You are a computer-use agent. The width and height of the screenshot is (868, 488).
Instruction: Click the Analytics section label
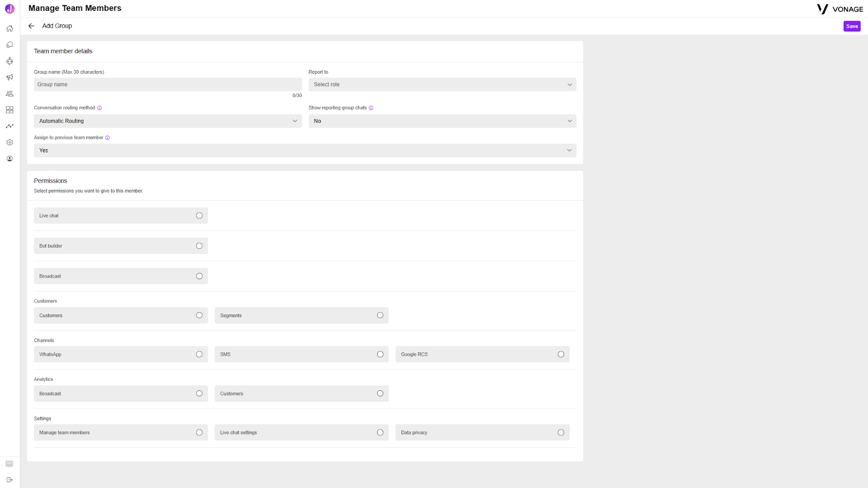pos(43,380)
